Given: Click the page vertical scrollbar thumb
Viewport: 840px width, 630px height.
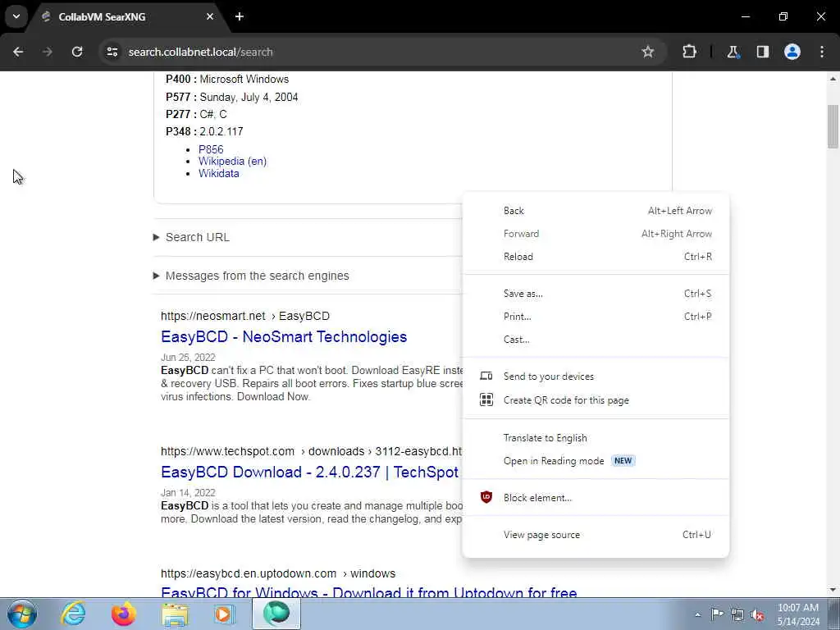Looking at the screenshot, I should [x=833, y=126].
